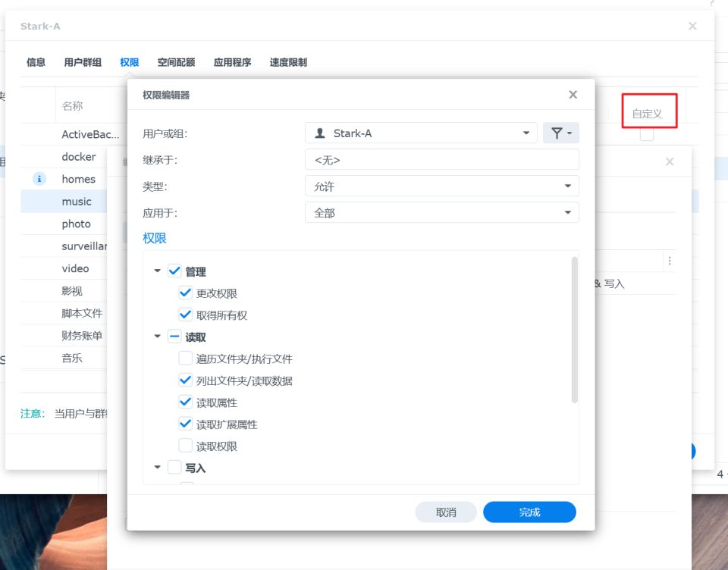Open the 空间配额 tab
728x570 pixels.
[176, 62]
